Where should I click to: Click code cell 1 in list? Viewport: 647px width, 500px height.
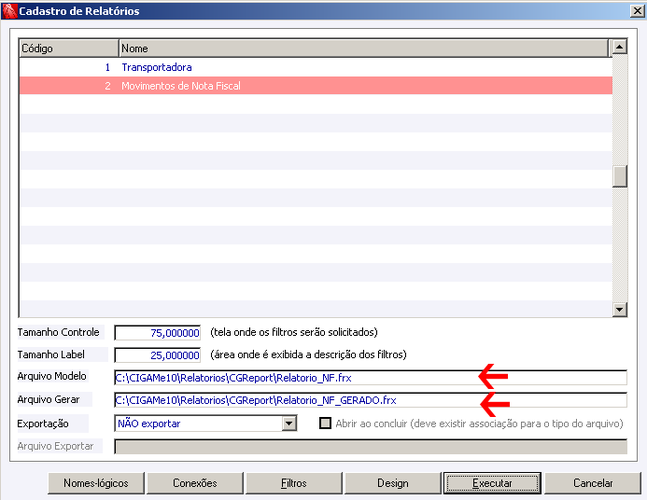pyautogui.click(x=107, y=67)
